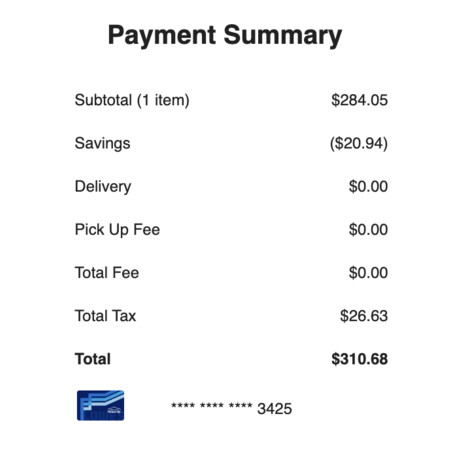Select the Pick Up Fee $0.00 amount
Viewport: 450px width, 450px height.
(368, 229)
